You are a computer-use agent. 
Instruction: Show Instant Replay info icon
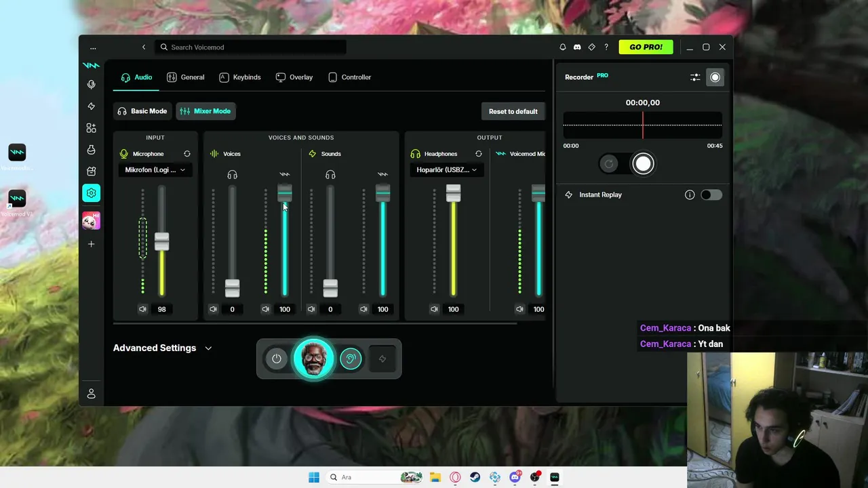[690, 195]
